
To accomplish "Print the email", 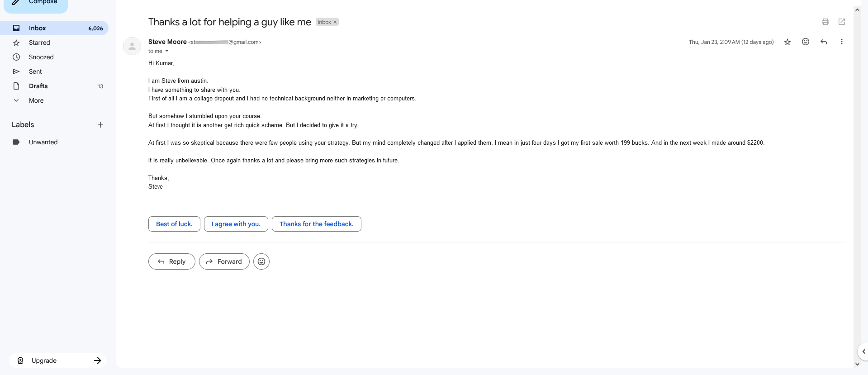I will [x=825, y=21].
